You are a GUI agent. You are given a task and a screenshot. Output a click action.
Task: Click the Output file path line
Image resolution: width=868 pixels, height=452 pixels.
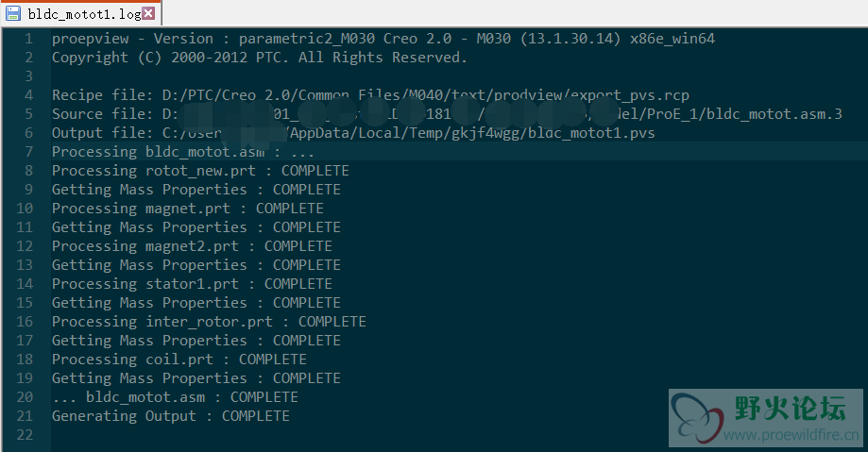[x=353, y=133]
